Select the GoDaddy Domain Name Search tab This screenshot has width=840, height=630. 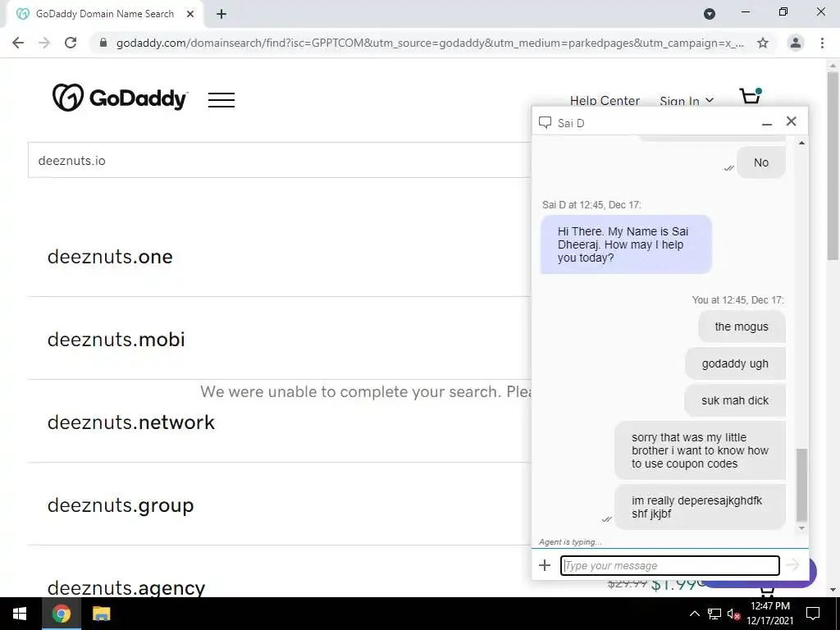point(104,14)
